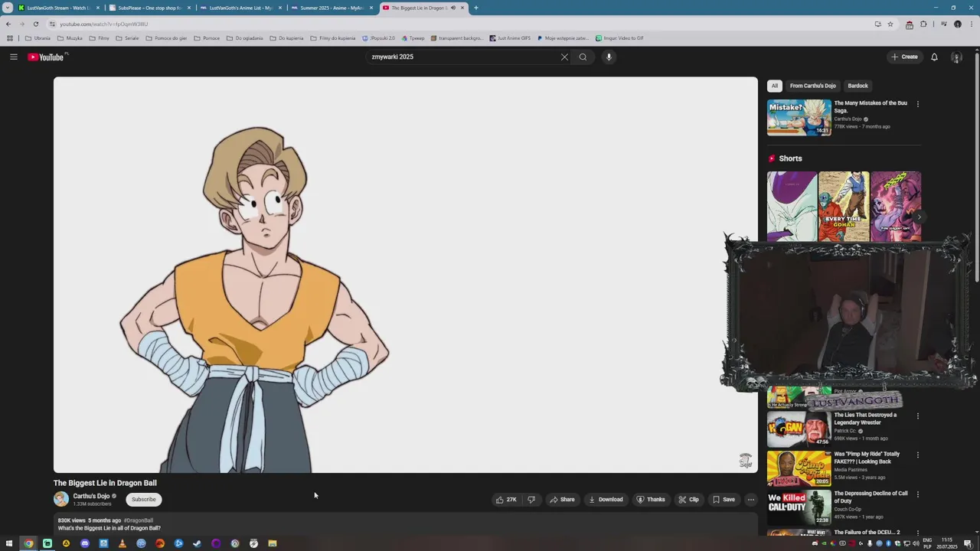Open the Ubrania bookmarks folder
The image size is (980, 551).
(x=38, y=38)
